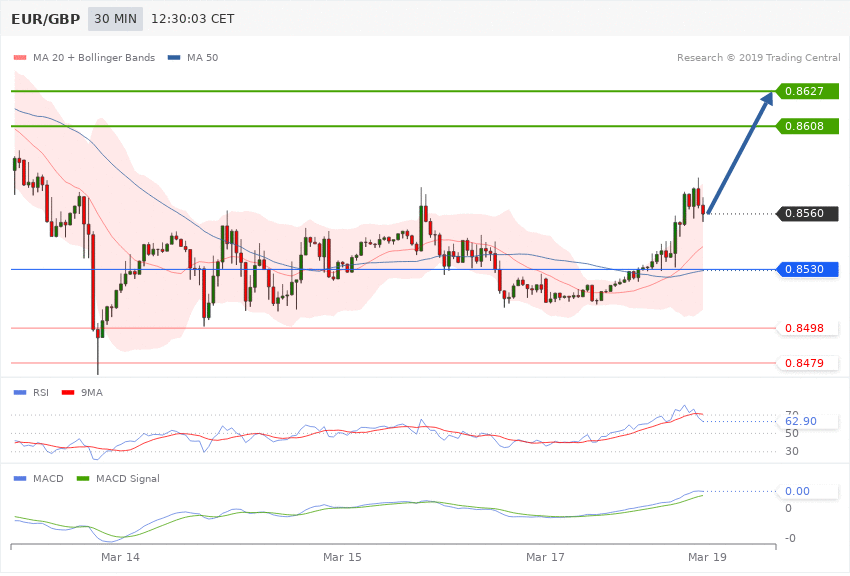Viewport: 850px width, 576px height.
Task: Click the Mar 14 date axis label
Action: [x=120, y=557]
